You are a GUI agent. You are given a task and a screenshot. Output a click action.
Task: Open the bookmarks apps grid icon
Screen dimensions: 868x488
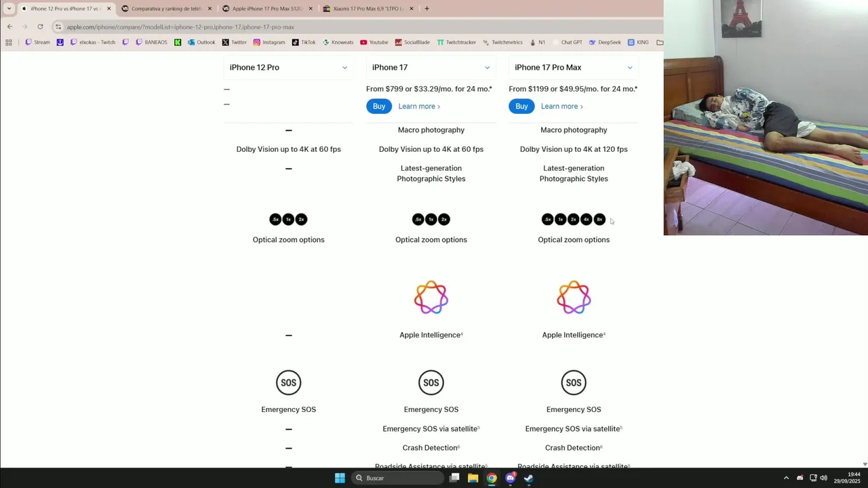tap(9, 42)
